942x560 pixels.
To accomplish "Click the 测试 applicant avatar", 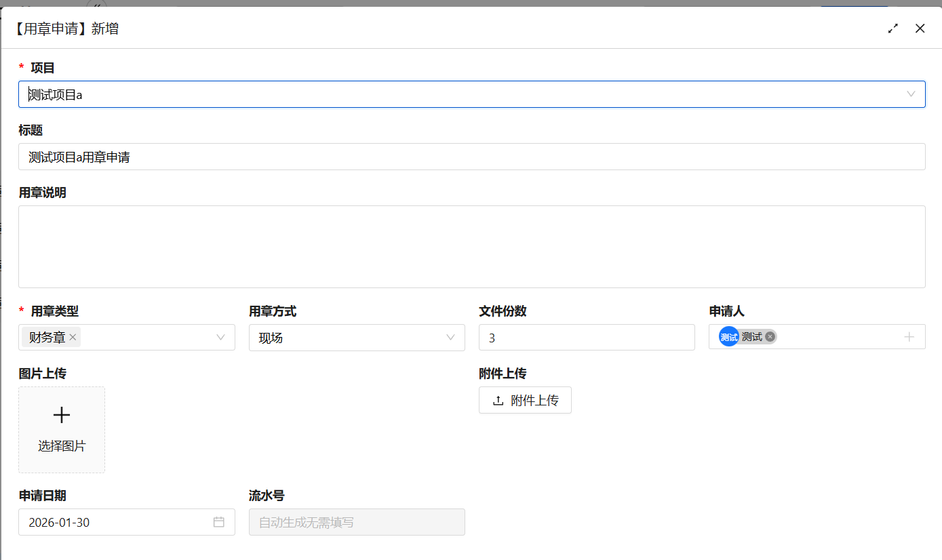I will [728, 336].
